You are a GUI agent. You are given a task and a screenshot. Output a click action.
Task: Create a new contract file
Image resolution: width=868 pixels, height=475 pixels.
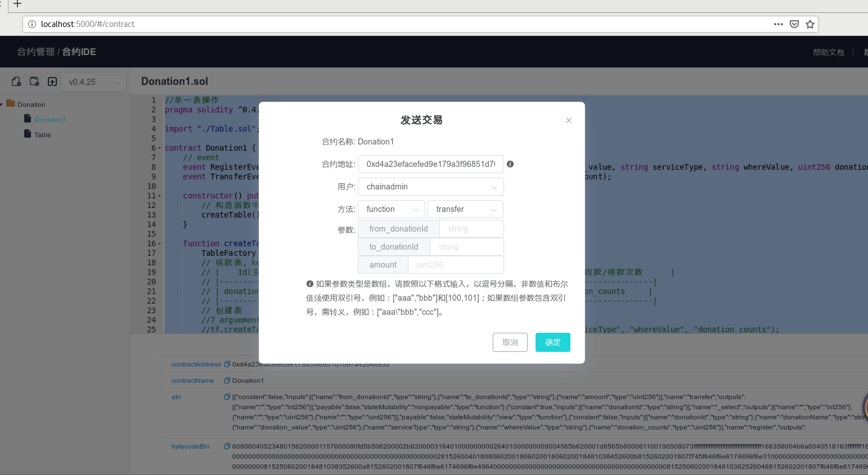(16, 81)
